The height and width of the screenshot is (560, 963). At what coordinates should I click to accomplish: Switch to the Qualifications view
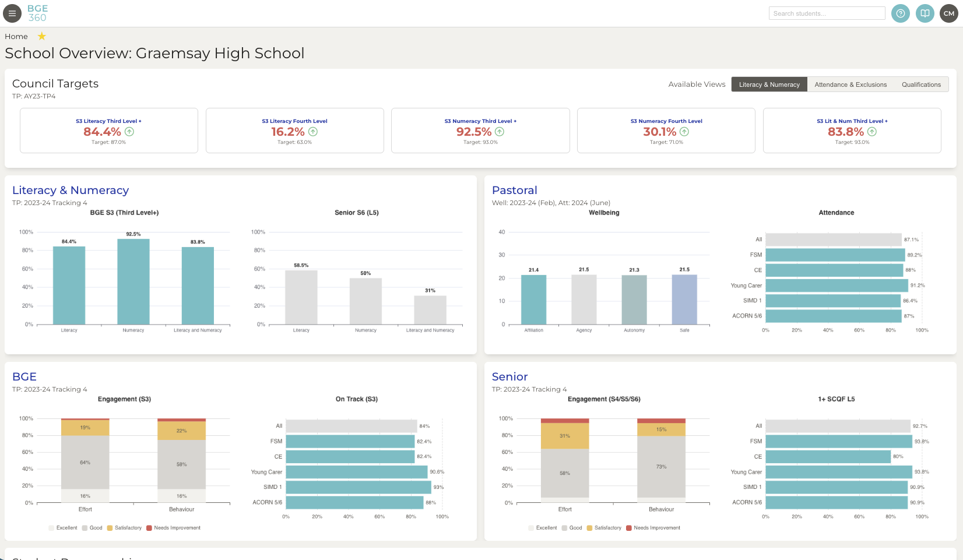[921, 84]
